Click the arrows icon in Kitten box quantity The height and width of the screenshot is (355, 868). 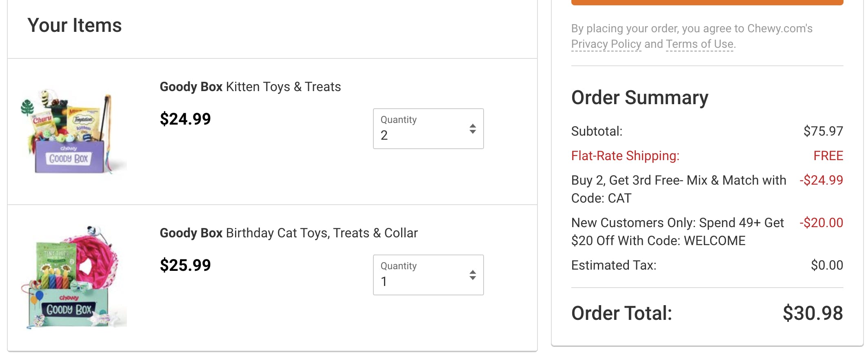coord(473,129)
